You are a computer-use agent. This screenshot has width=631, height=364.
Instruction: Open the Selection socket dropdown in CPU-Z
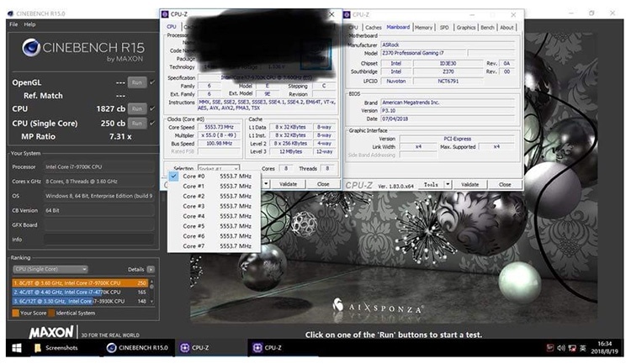(219, 168)
